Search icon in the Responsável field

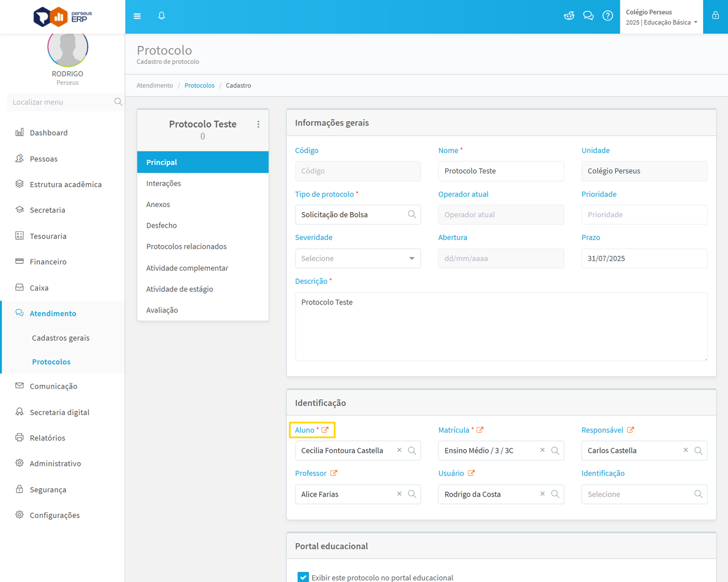tap(698, 450)
